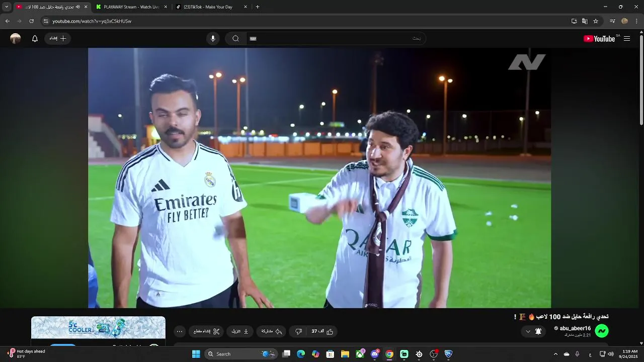Open OneDrive cloud tray icon

pyautogui.click(x=567, y=354)
